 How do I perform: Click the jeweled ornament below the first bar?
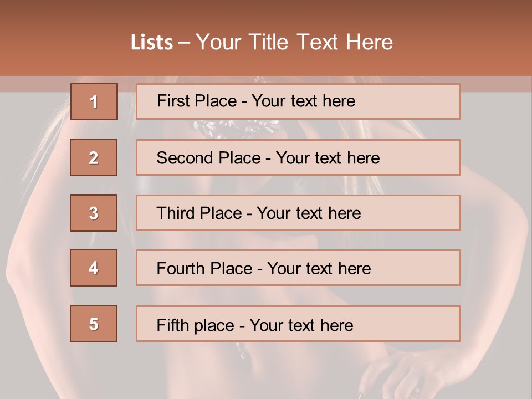236,128
